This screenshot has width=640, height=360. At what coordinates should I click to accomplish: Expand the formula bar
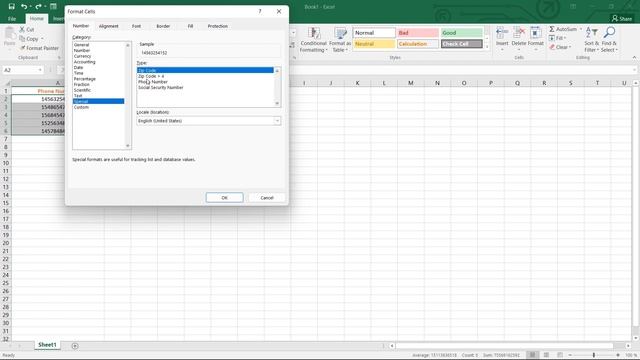point(635,70)
